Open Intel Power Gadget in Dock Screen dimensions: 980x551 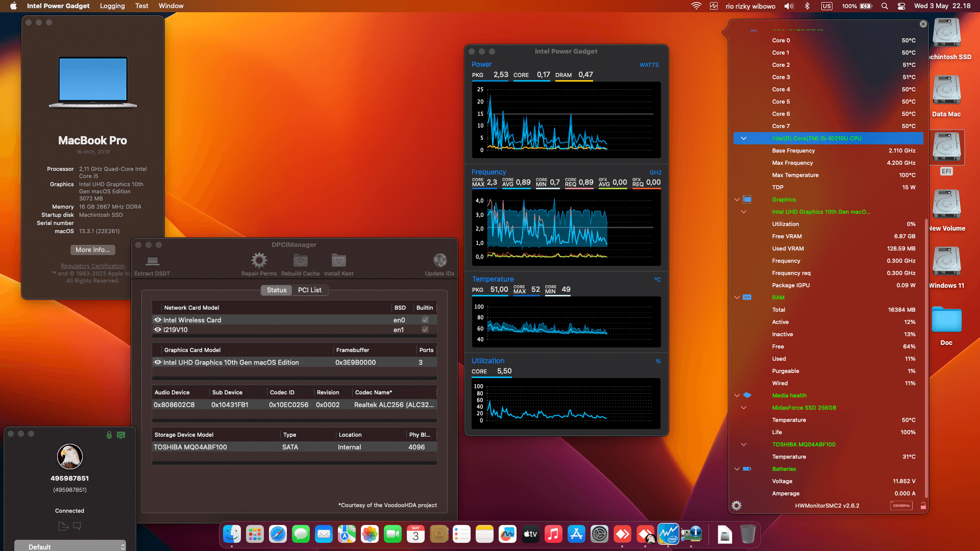pos(668,534)
